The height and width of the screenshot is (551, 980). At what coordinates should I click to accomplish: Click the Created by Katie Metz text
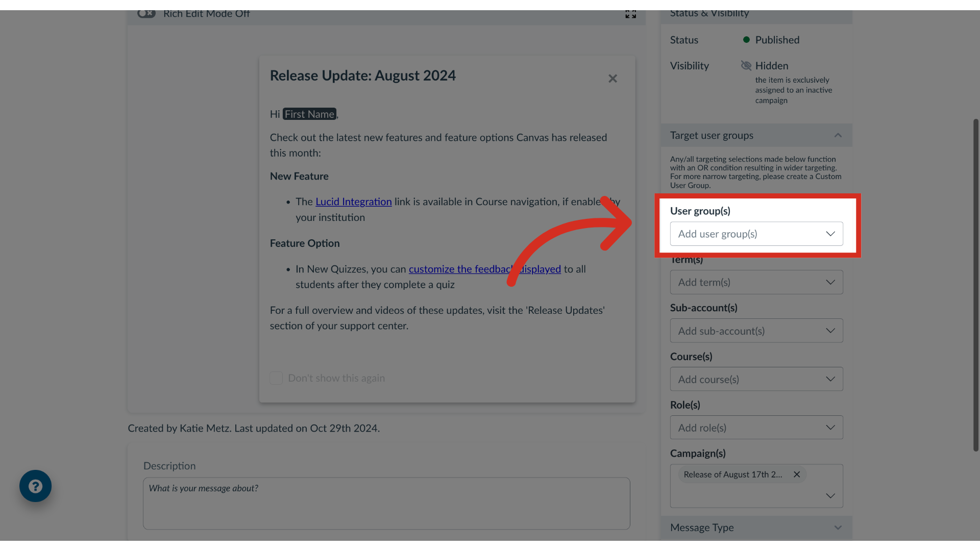254,428
